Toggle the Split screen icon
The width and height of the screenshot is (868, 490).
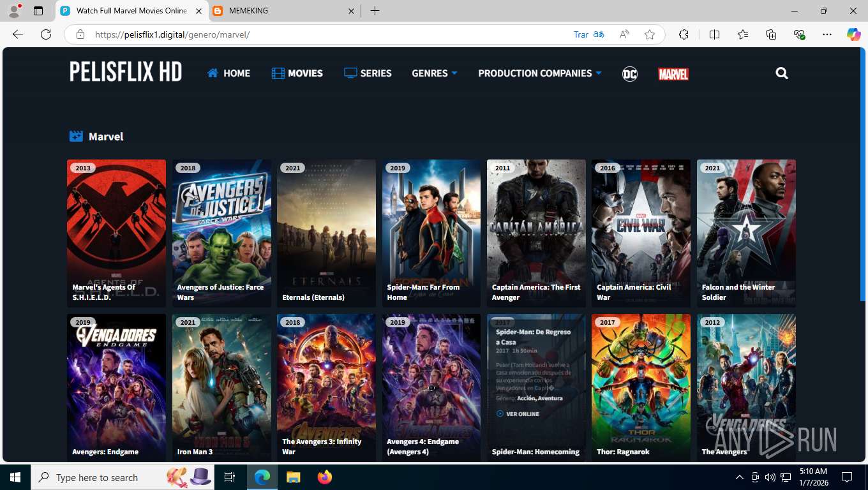click(x=714, y=34)
